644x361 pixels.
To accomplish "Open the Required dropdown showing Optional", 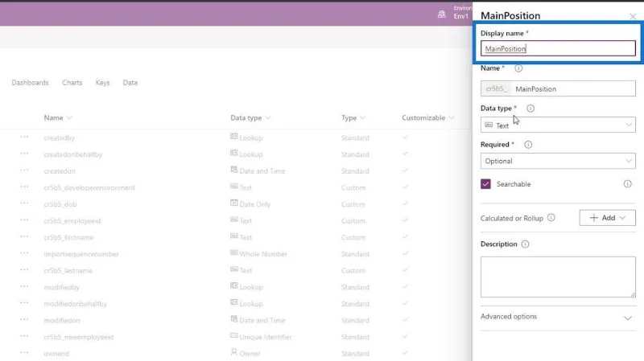I will point(558,161).
